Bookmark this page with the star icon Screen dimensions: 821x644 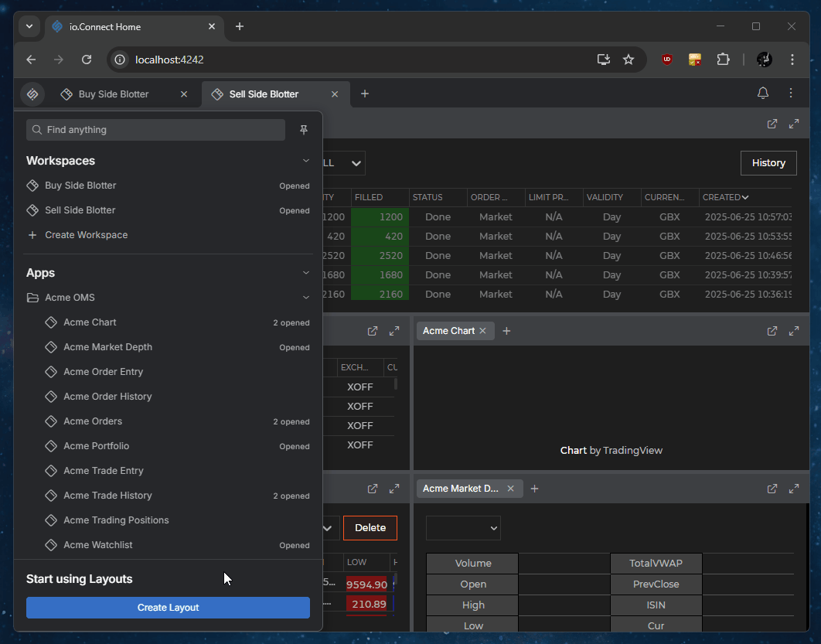tap(629, 60)
